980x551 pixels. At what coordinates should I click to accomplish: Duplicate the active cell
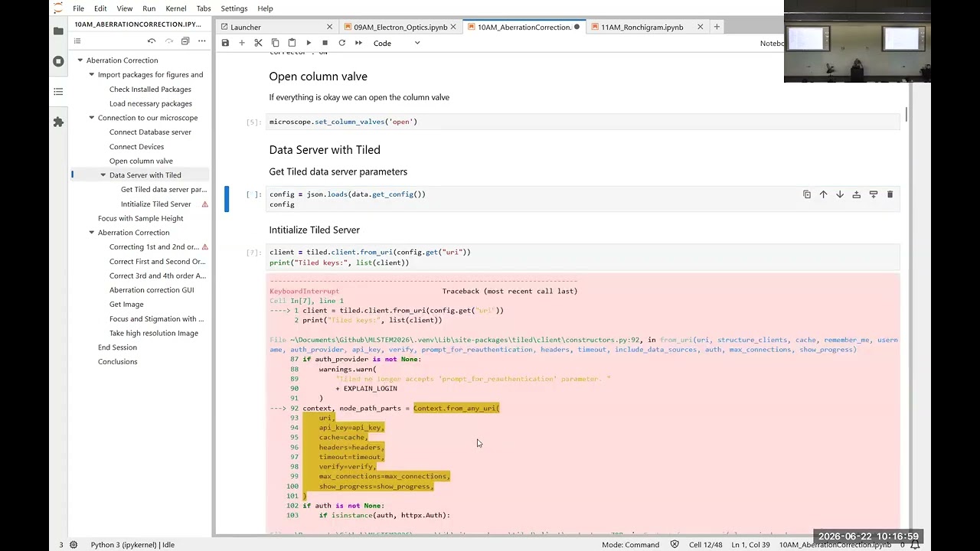coord(807,194)
